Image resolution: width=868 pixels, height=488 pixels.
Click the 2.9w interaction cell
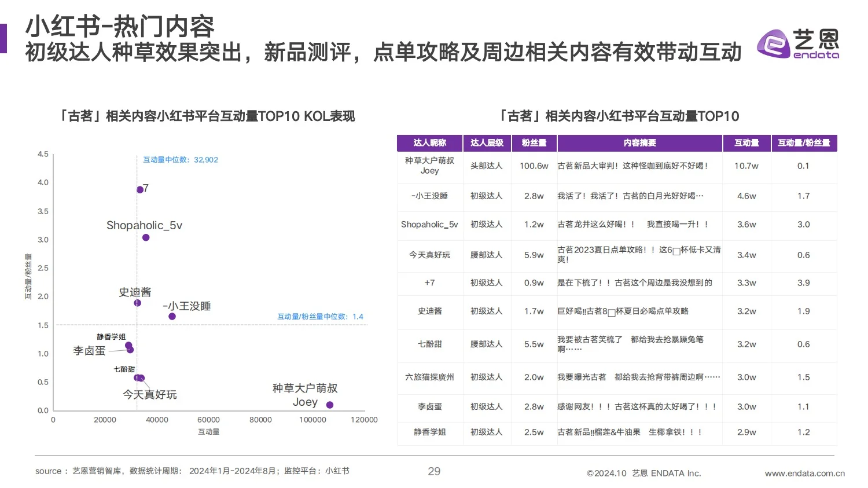pos(746,432)
